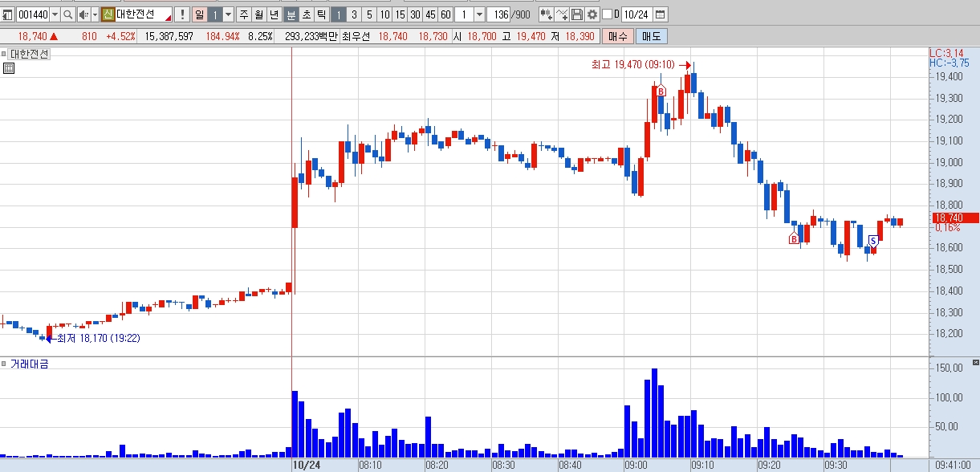This screenshot has height=472, width=980.
Task: Toggle the tick (틱) chart period
Action: click(321, 14)
